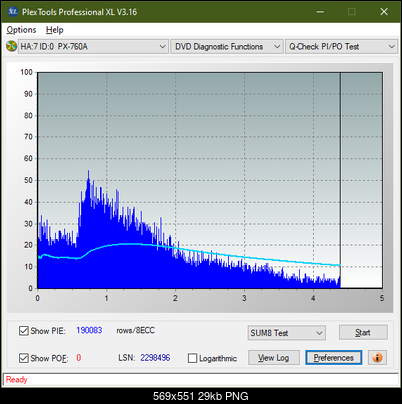Click the disc drive icon beside HA:7 ID:0
402x404 pixels.
[x=11, y=46]
